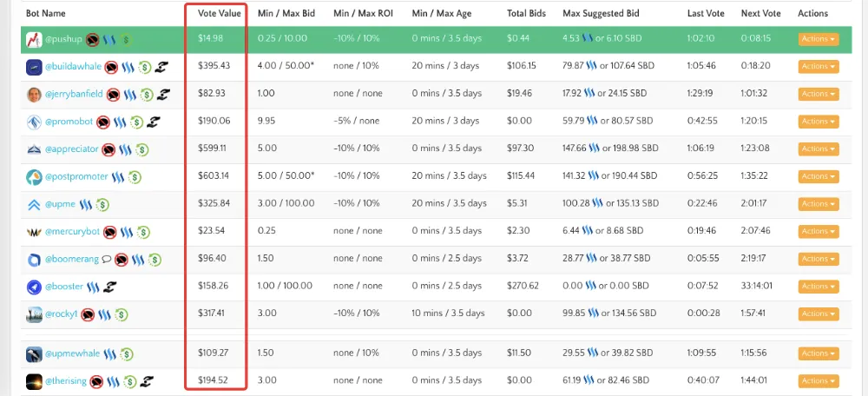
Task: Click the $603.14 vote value cell
Action: click(x=214, y=176)
